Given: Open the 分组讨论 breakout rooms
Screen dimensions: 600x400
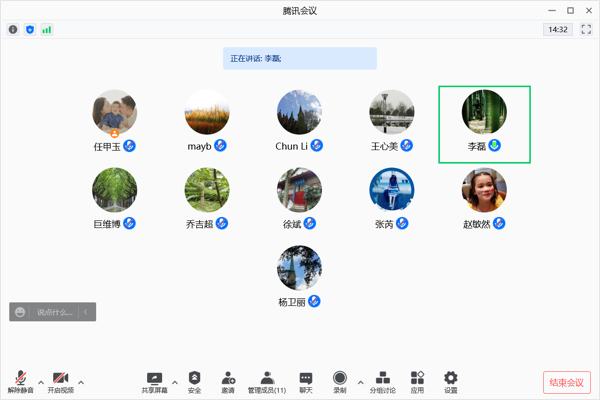Looking at the screenshot, I should (382, 381).
